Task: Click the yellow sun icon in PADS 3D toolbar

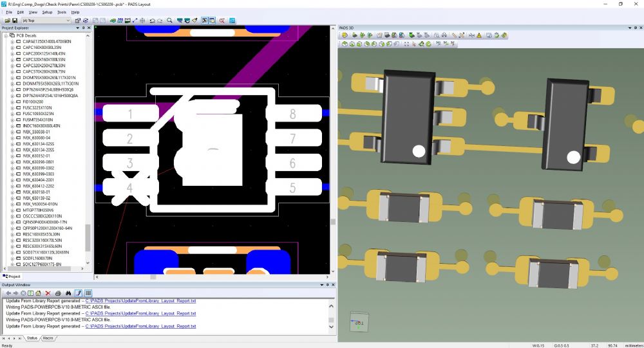Action: click(x=345, y=35)
